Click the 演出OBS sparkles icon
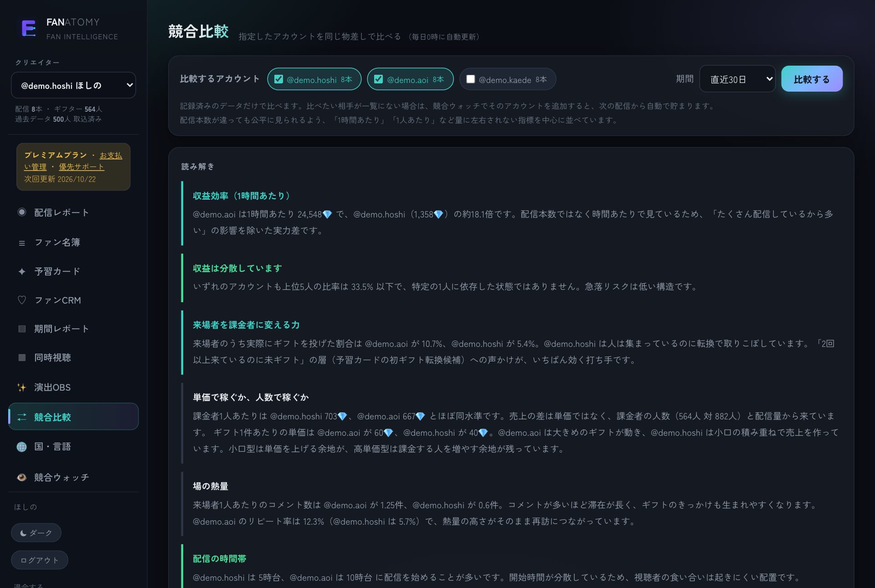 coord(21,387)
